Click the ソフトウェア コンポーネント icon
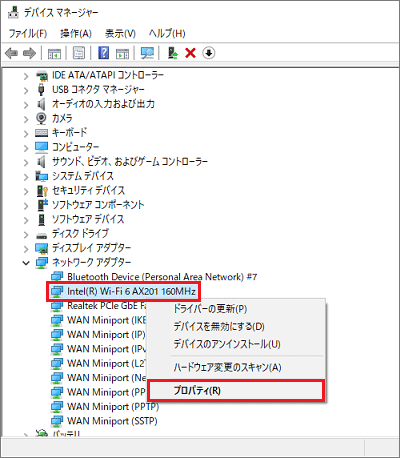400x458 pixels. pyautogui.click(x=42, y=205)
